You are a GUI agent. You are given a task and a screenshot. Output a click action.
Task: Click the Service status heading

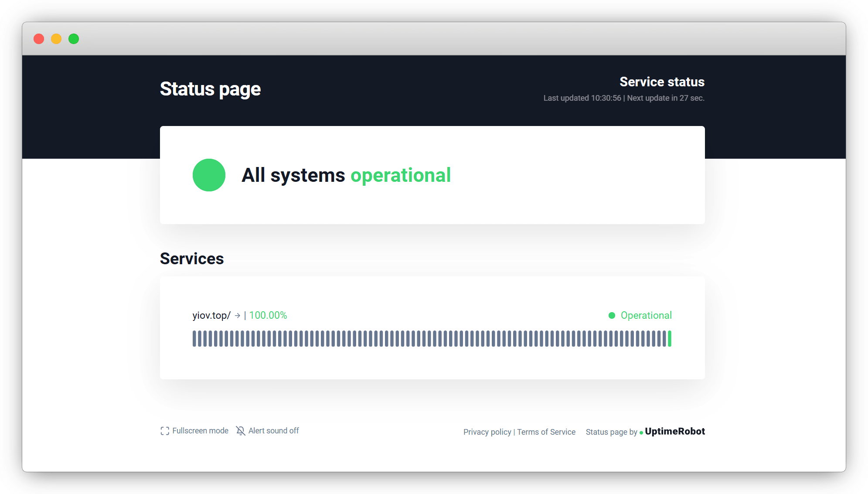[662, 82]
